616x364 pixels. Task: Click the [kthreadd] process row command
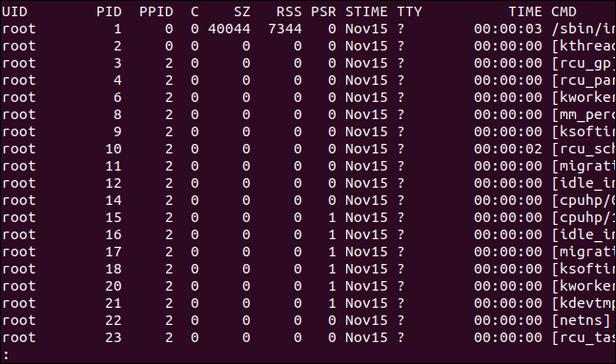pos(584,47)
